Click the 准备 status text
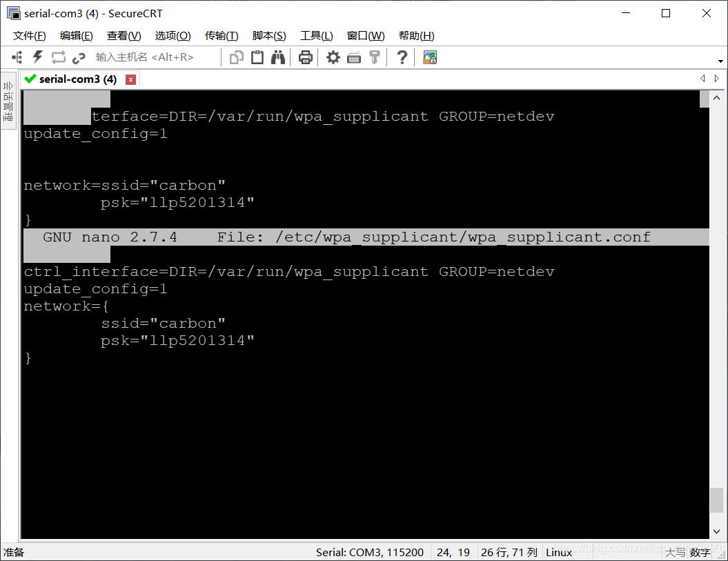 (x=14, y=552)
